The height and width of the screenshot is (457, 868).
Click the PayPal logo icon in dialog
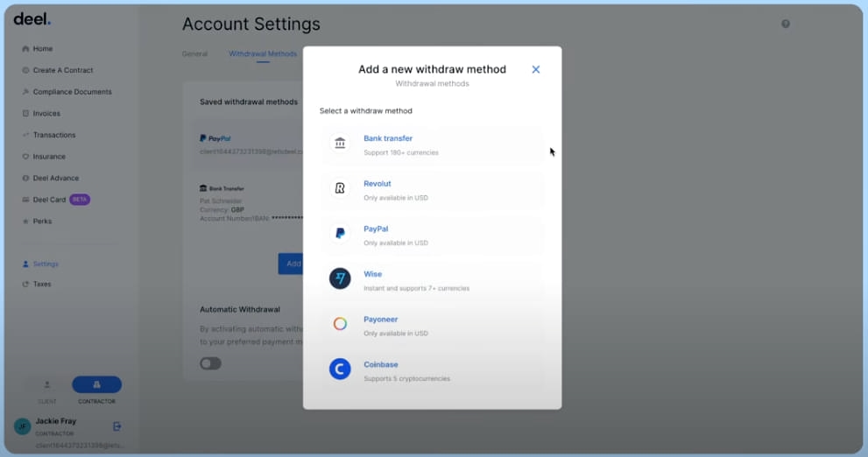(x=340, y=234)
